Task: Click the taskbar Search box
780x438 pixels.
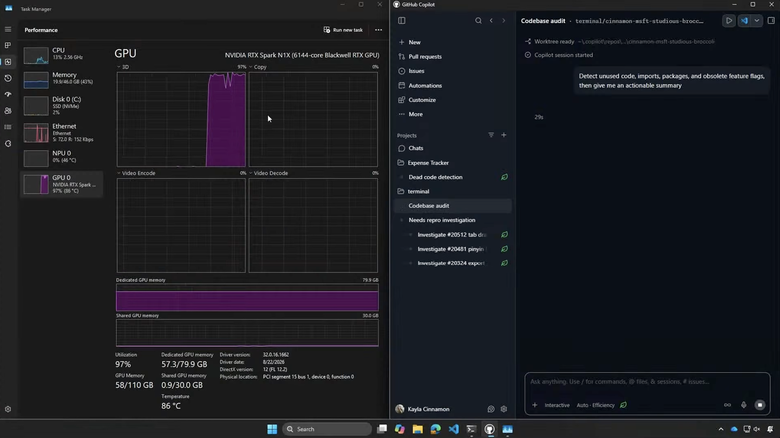Action: (327, 429)
